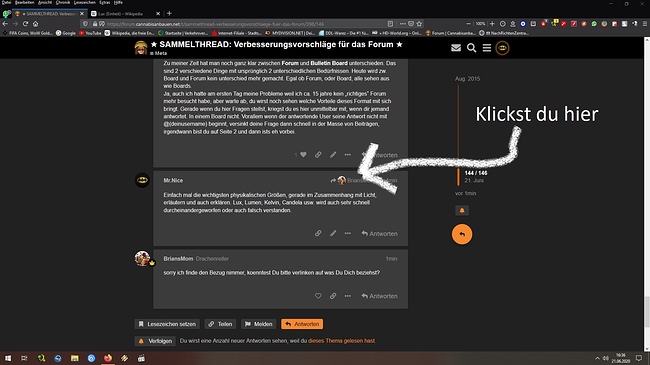Jump to Aug. 2015 at timeline top
The width and height of the screenshot is (650, 365).
click(467, 79)
